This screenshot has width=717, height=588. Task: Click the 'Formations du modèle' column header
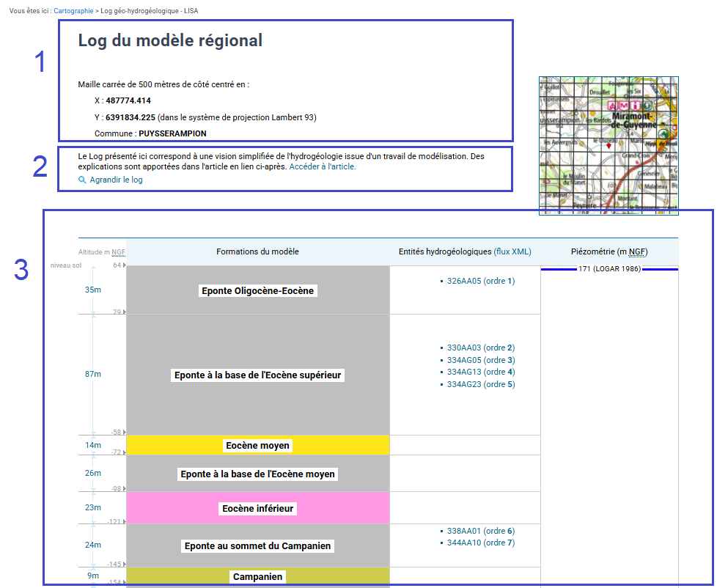click(x=257, y=251)
